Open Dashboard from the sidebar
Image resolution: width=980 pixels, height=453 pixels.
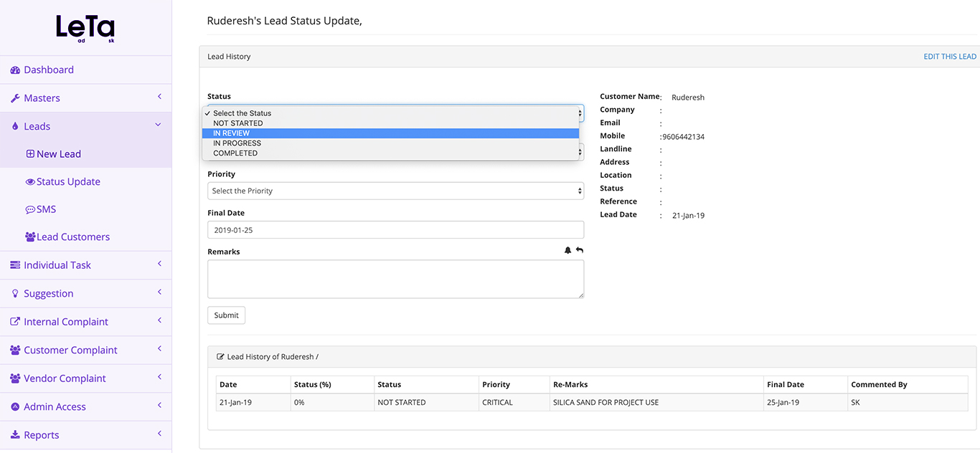tap(48, 70)
